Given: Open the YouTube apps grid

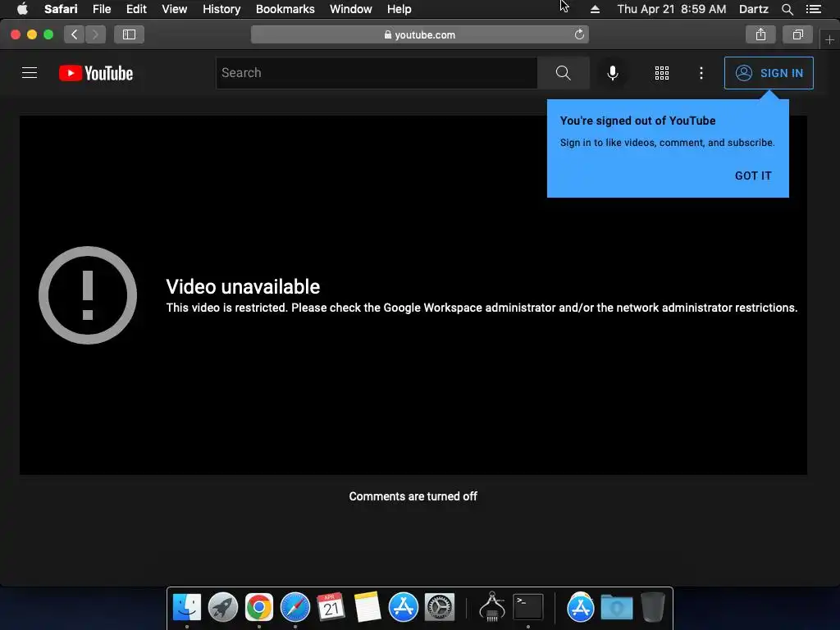Looking at the screenshot, I should [662, 73].
